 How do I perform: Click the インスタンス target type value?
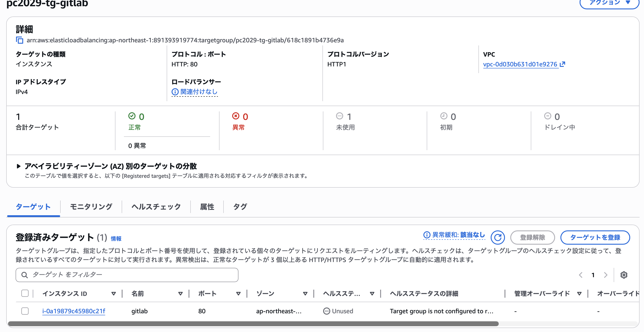34,64
